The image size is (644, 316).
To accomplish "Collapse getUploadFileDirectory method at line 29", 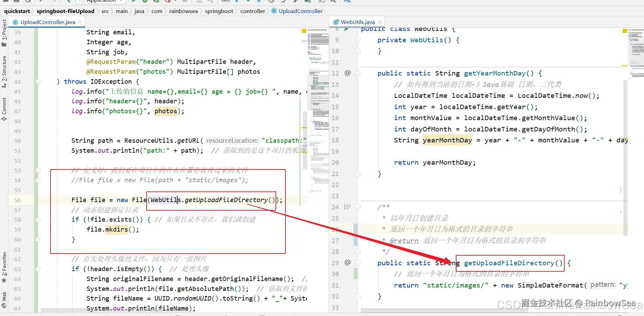I will (x=358, y=263).
